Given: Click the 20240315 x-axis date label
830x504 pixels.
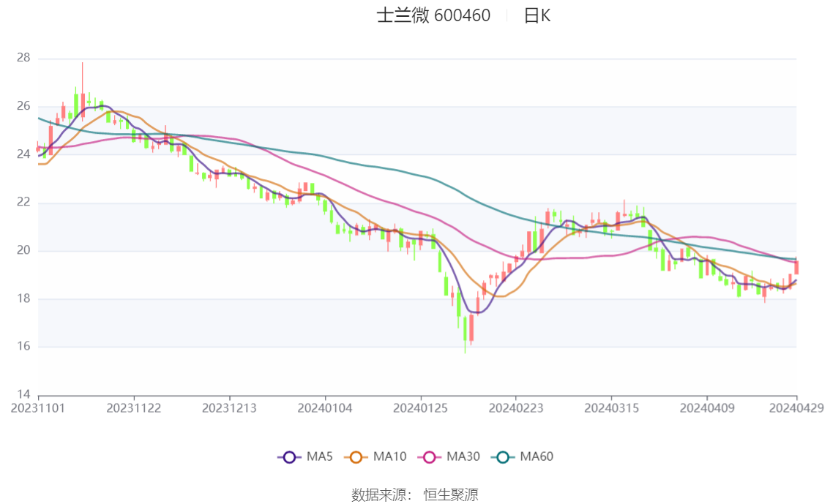Looking at the screenshot, I should [x=610, y=407].
